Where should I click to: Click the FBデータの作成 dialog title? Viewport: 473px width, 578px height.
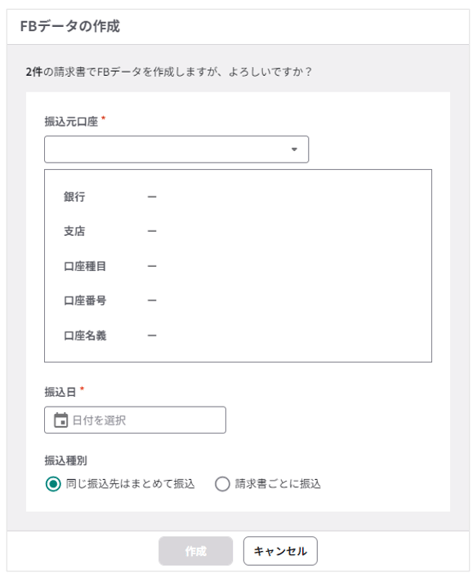coord(70,26)
